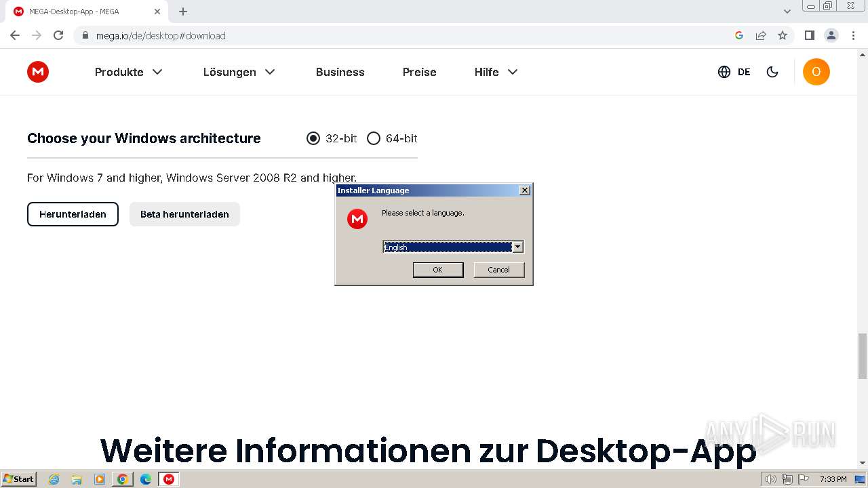
Task: Confirm language with OK button
Action: [438, 270]
